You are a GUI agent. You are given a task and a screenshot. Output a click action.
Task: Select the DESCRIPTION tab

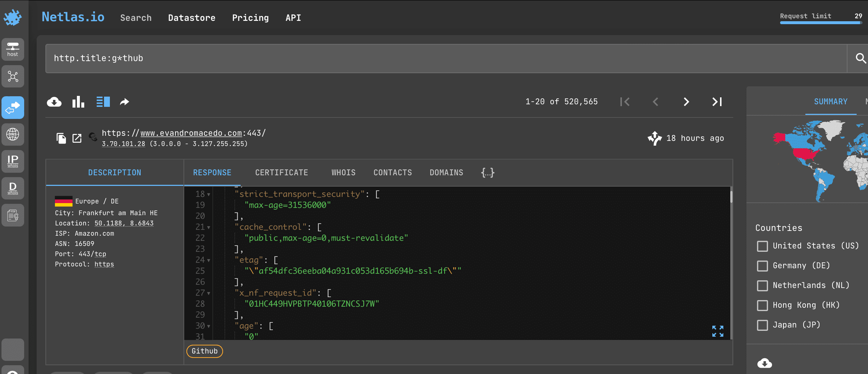(x=115, y=173)
